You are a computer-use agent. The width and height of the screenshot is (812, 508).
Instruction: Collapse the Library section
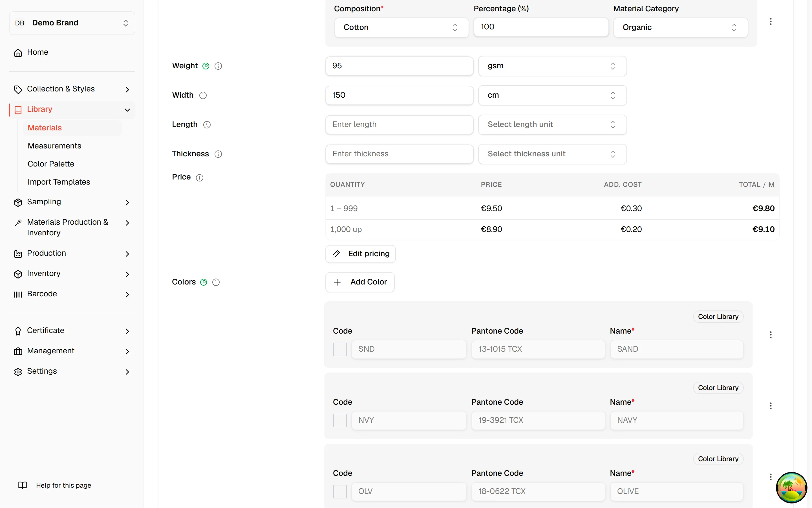(x=72, y=110)
